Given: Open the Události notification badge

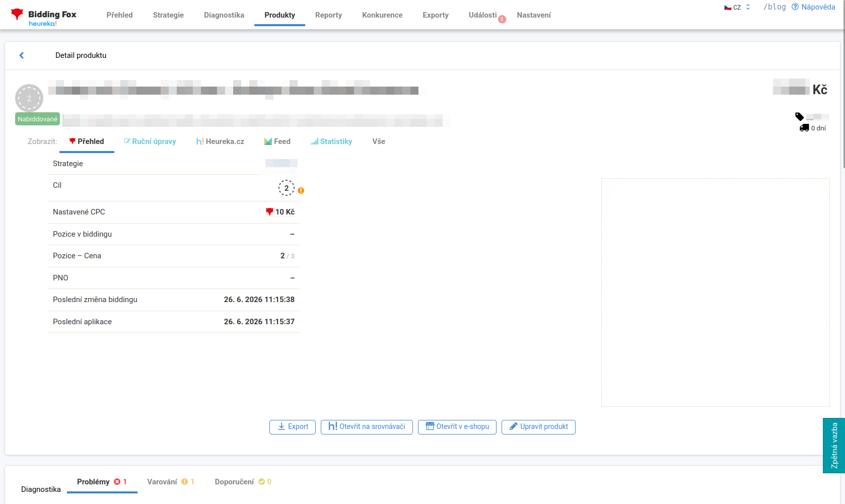Looking at the screenshot, I should click(x=502, y=19).
